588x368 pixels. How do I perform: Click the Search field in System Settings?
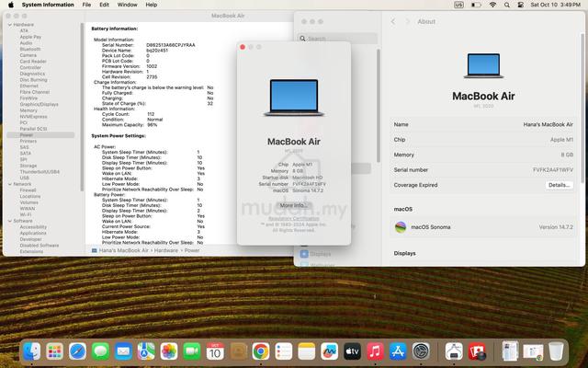click(x=337, y=39)
